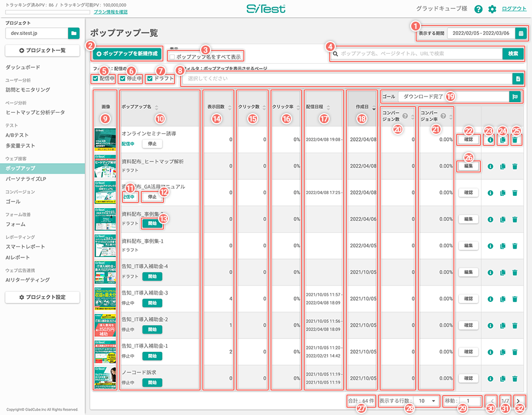Show info for 告知_IT導入補助金-2 popup
This screenshot has height=415, width=532.
(x=490, y=325)
